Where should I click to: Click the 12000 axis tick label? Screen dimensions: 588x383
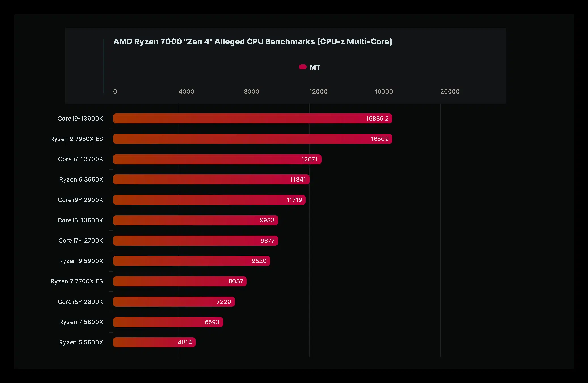pos(318,92)
